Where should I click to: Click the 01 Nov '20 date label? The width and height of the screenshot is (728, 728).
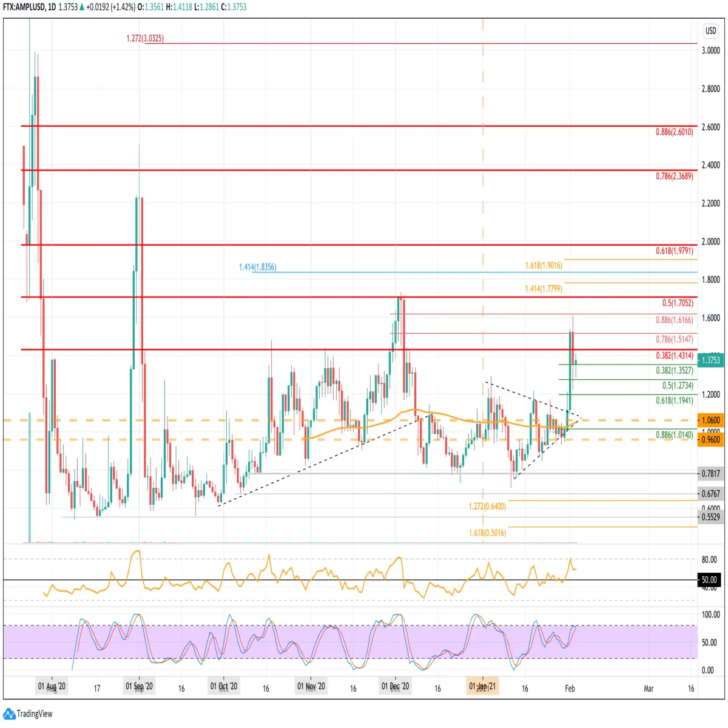[x=311, y=687]
